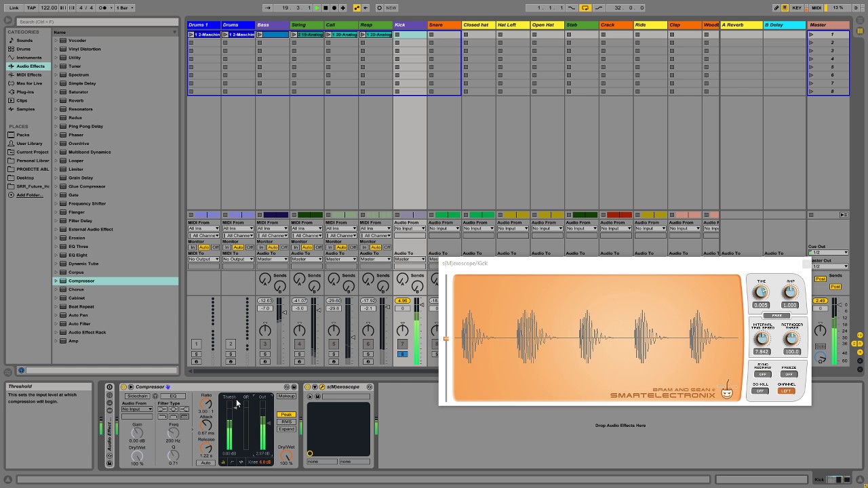Select the first filter type icon in Compressor
Viewport: 868px width, 488px height.
[163, 409]
